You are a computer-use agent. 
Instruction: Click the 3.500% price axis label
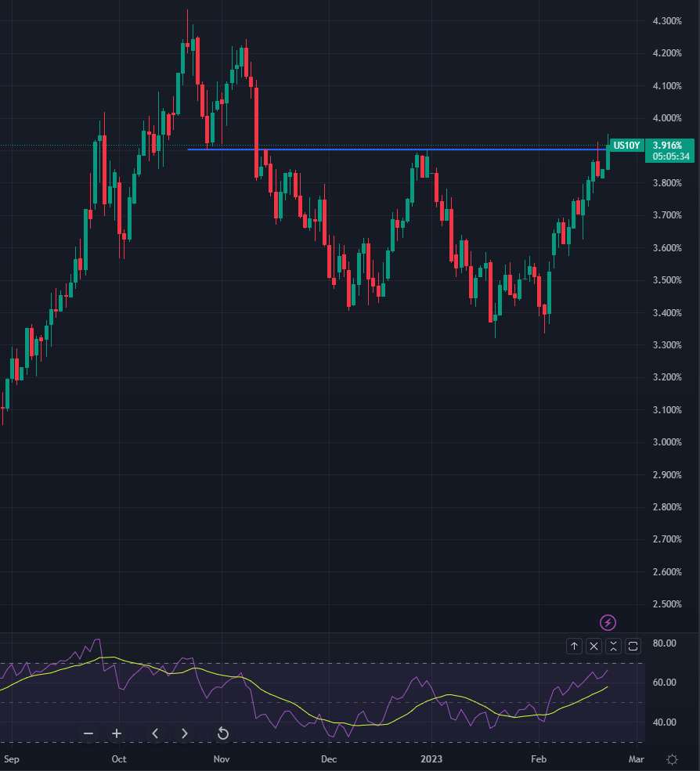coord(667,280)
